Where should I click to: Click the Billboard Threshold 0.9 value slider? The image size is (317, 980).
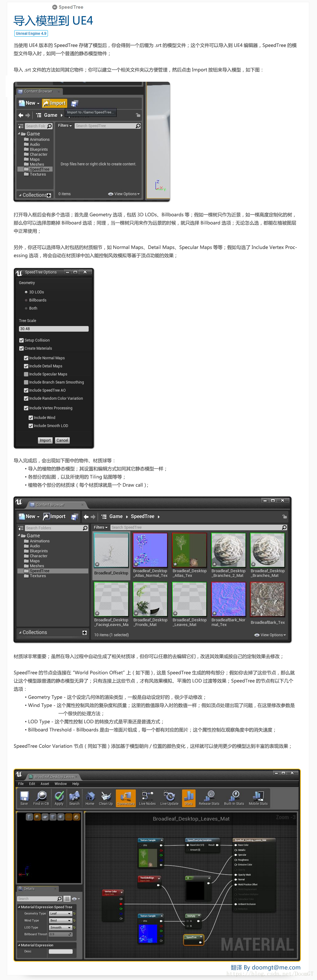[61, 934]
